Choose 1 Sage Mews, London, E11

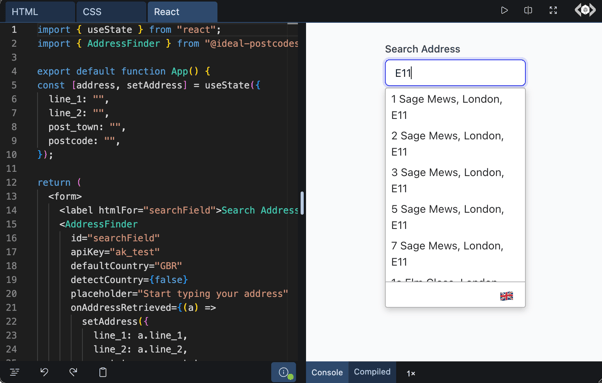(455, 107)
